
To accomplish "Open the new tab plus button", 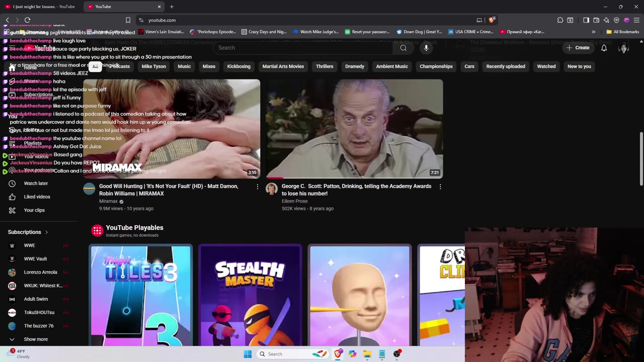I will point(172,7).
